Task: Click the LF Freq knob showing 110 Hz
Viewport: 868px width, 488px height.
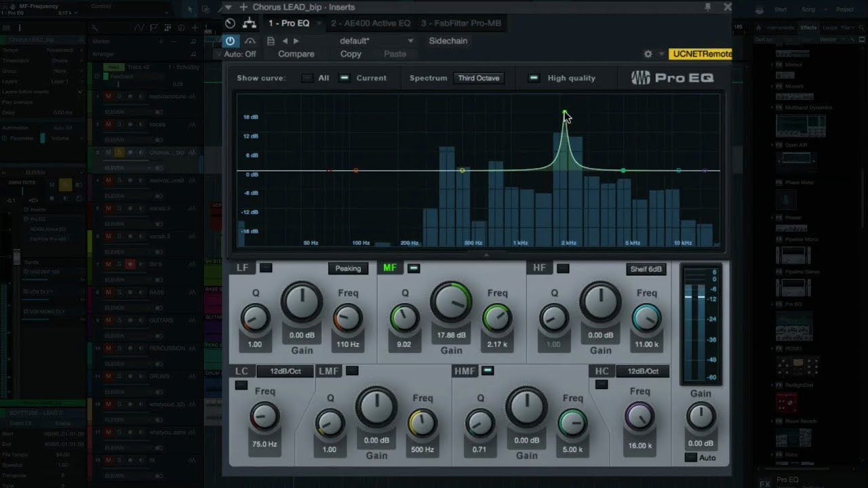Action: pyautogui.click(x=347, y=318)
